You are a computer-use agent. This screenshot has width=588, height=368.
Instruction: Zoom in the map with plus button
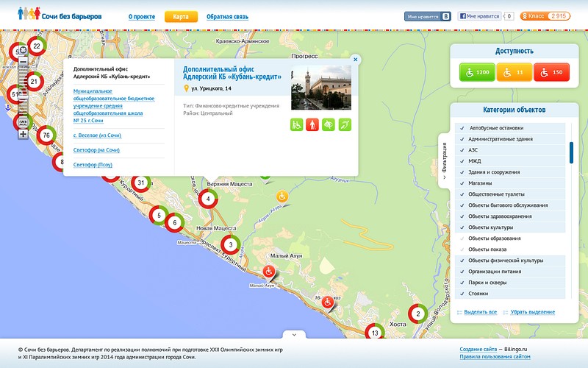pyautogui.click(x=24, y=134)
